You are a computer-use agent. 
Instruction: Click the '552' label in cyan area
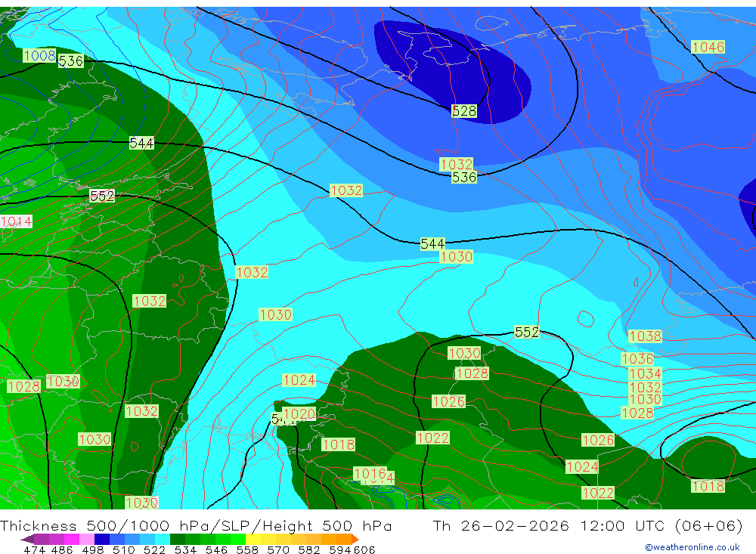tap(526, 333)
